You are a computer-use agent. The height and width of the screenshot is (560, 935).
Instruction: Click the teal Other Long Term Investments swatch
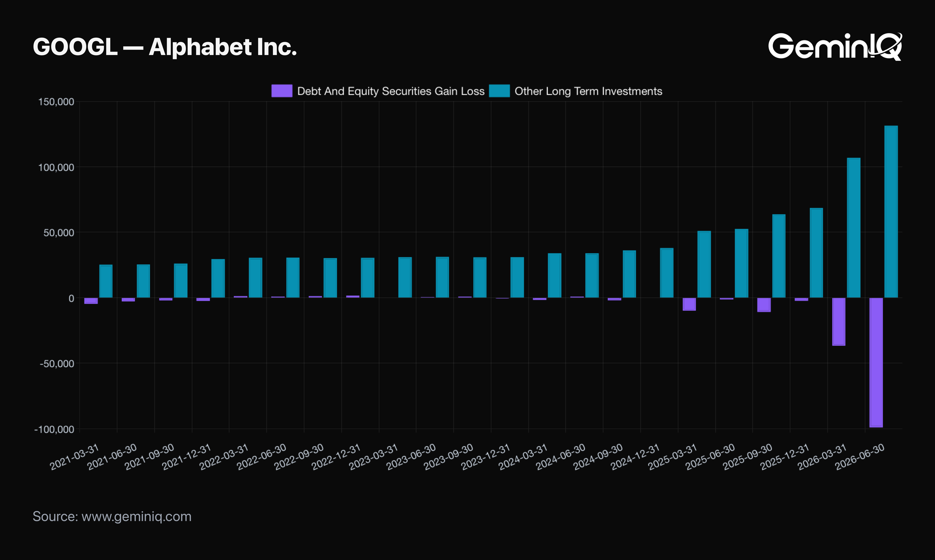(x=499, y=91)
